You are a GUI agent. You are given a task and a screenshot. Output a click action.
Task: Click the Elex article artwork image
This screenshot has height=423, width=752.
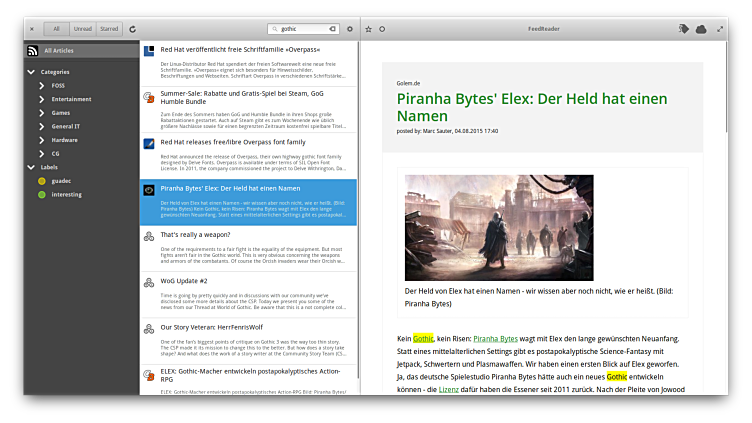coord(499,228)
